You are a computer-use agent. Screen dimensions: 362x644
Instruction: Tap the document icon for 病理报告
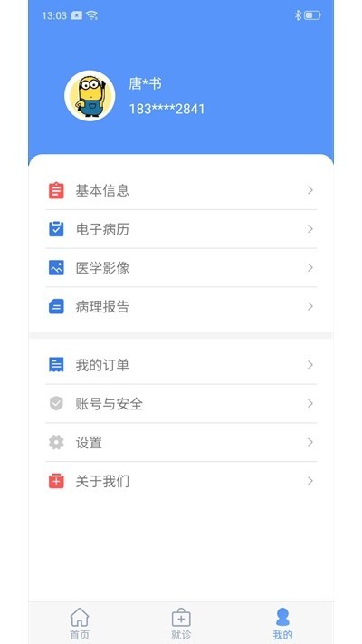point(56,306)
